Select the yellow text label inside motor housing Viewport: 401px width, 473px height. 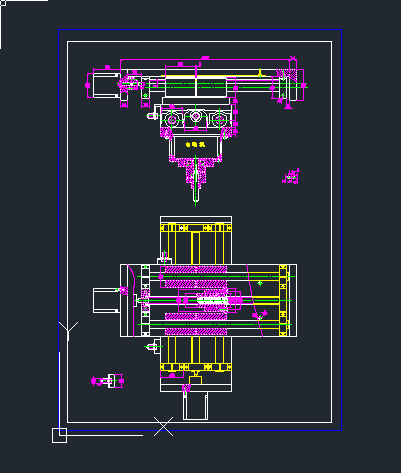[x=195, y=144]
